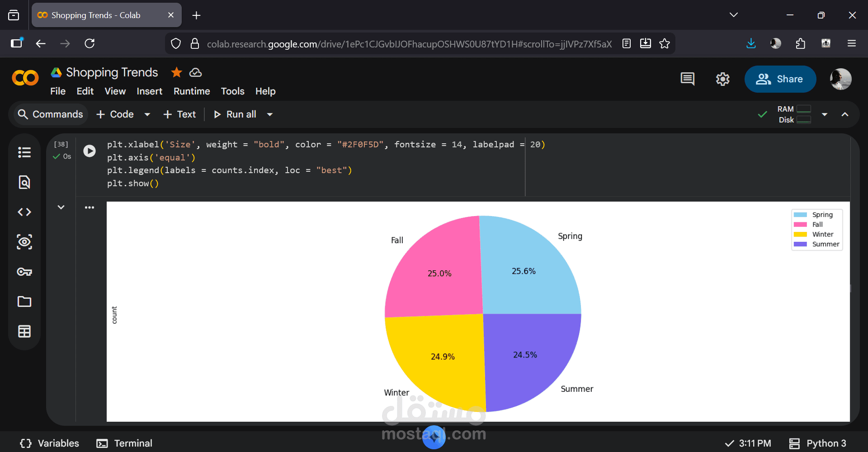This screenshot has width=868, height=452.
Task: Open the Table of contents sidebar icon
Action: [x=24, y=152]
